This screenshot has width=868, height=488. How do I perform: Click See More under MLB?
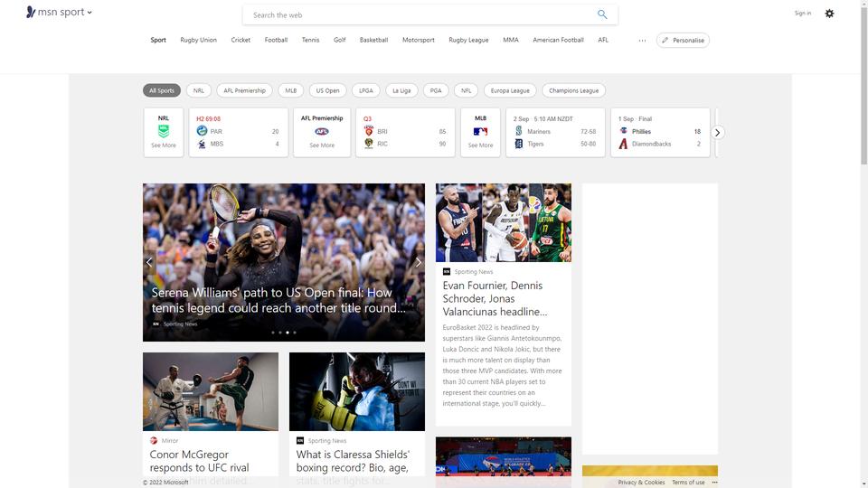click(x=480, y=145)
